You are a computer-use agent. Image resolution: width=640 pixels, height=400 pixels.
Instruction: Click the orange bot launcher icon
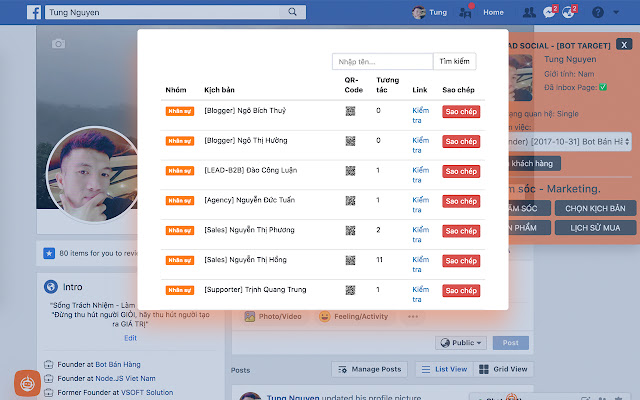(27, 383)
